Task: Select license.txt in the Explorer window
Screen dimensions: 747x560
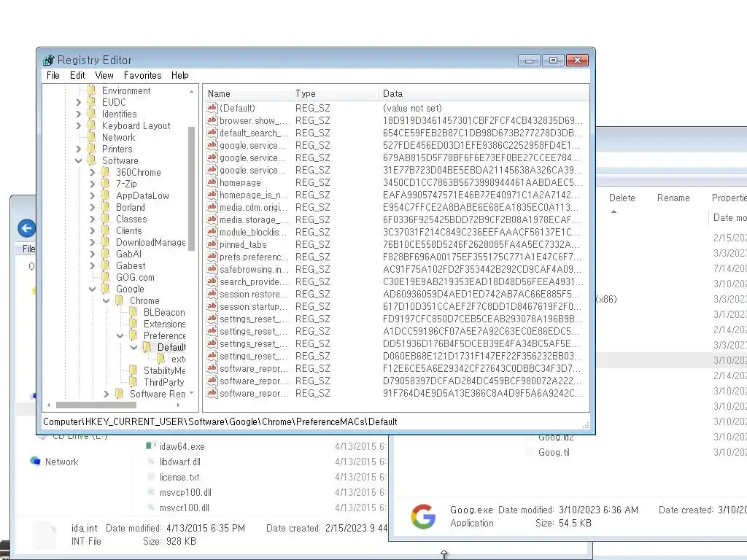Action: [179, 477]
